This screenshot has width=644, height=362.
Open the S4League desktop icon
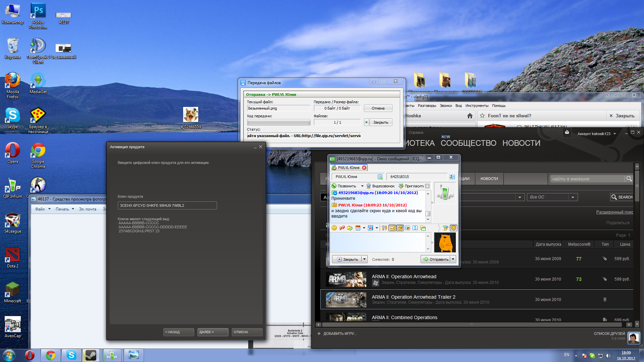[x=13, y=223]
